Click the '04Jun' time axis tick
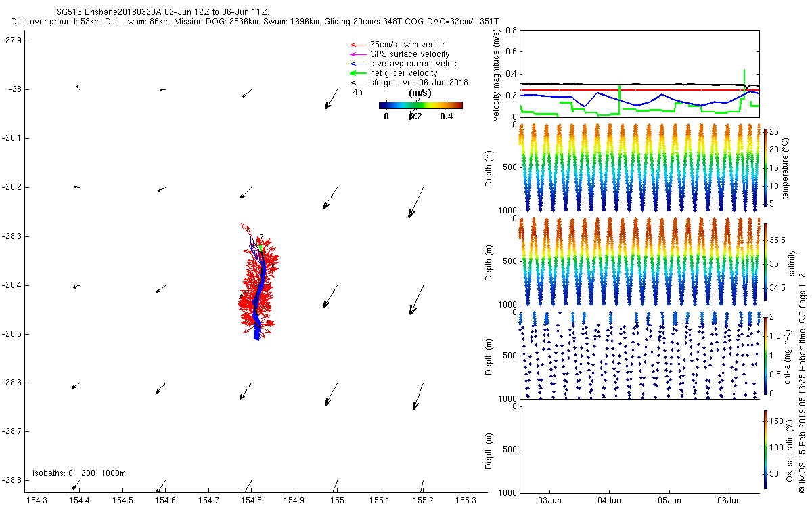This screenshot has height=508, width=812. pyautogui.click(x=610, y=501)
